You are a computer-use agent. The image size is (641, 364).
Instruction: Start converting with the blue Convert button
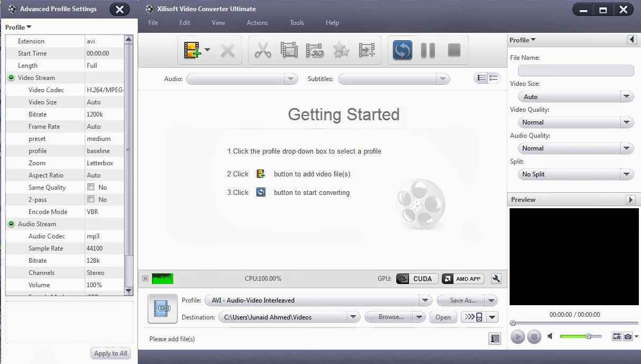tap(403, 50)
